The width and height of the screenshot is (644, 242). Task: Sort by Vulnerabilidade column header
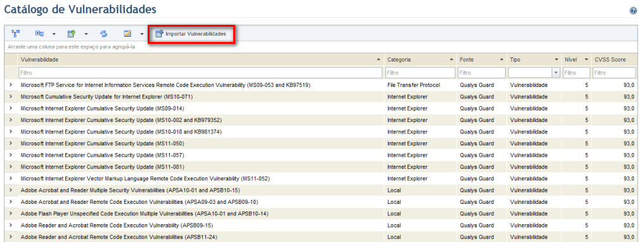pyautogui.click(x=201, y=60)
